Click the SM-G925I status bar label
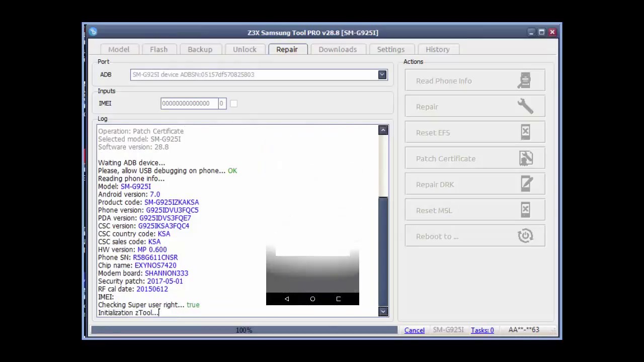 (x=448, y=330)
